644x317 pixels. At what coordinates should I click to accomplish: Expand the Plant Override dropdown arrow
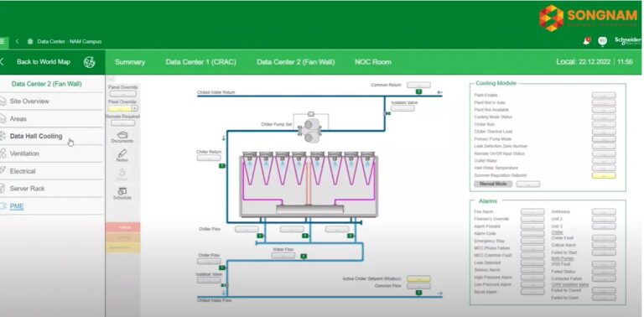(x=134, y=108)
